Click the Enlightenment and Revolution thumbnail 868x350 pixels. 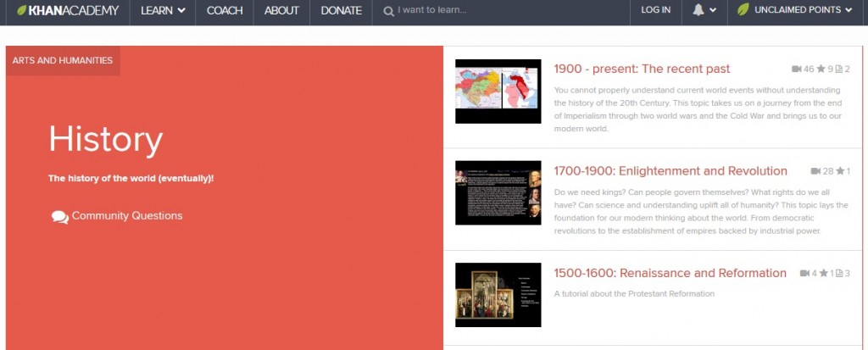498,192
